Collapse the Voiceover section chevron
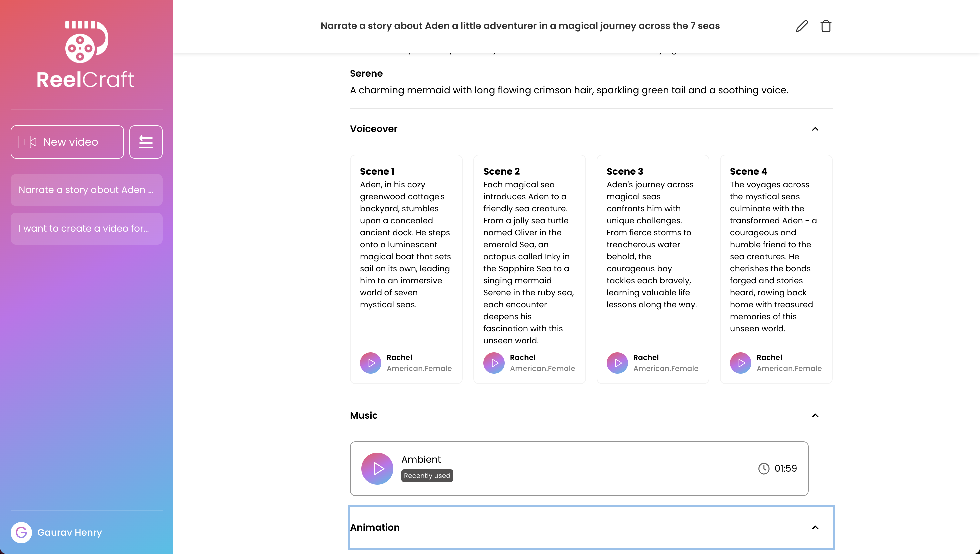 point(815,129)
